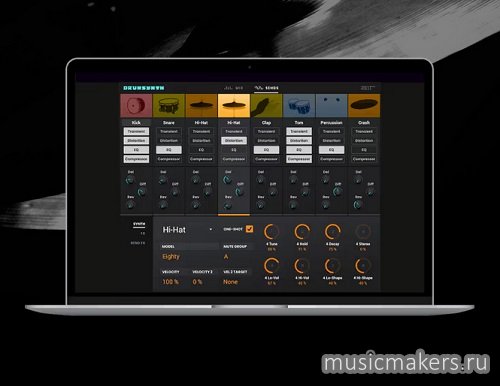Viewport: 500px width, 386px height.
Task: Uncheck the One-Shot checkbox
Action: pyautogui.click(x=249, y=229)
